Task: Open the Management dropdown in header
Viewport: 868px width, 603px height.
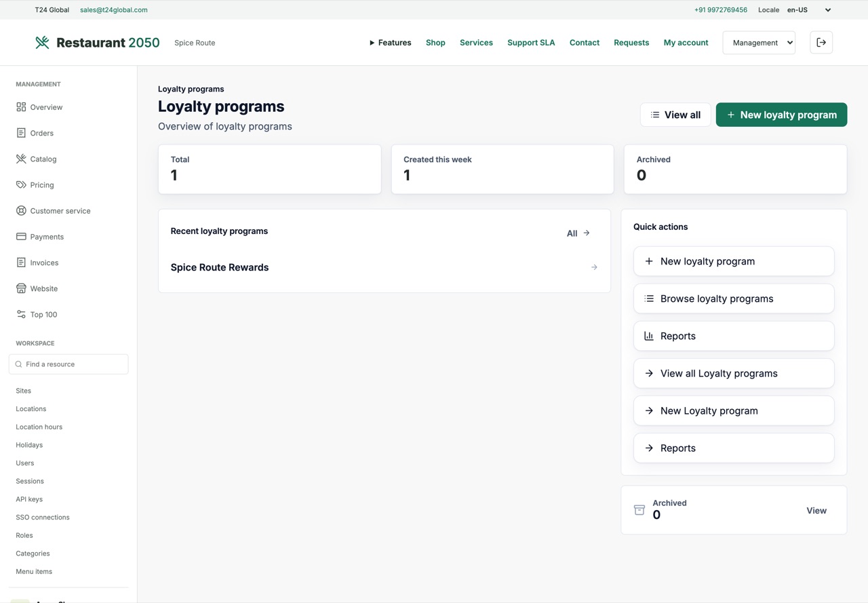Action: click(x=759, y=43)
